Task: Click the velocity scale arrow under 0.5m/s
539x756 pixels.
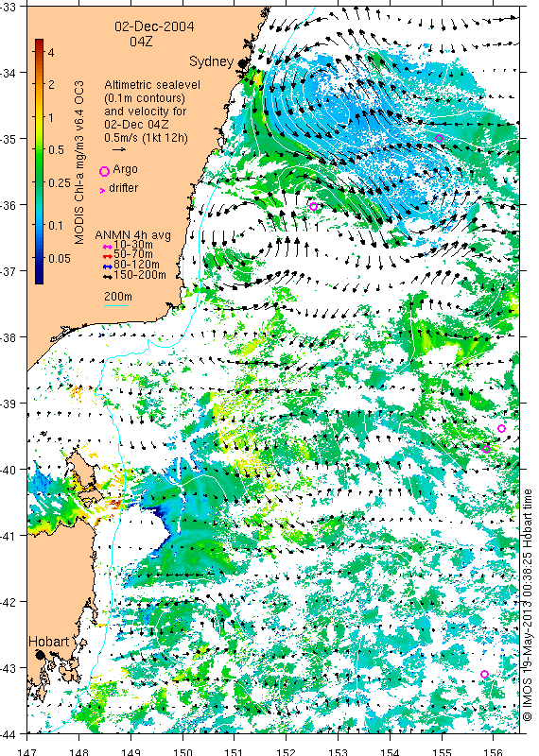Action: [119, 150]
